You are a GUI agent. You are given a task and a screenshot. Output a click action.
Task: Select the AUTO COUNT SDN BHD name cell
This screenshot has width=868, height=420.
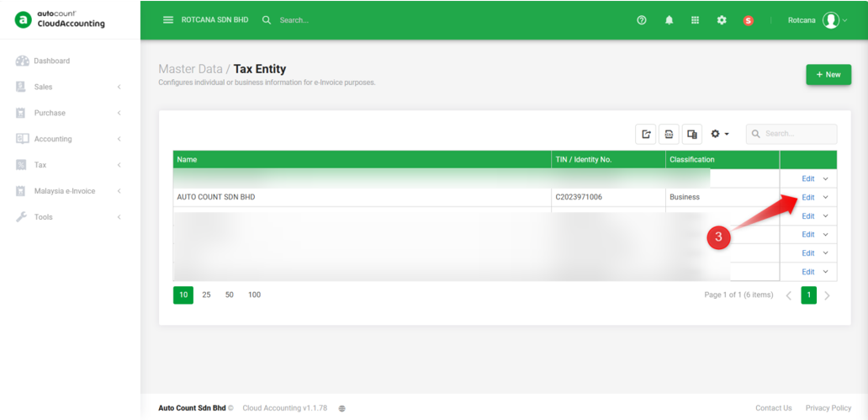(362, 197)
